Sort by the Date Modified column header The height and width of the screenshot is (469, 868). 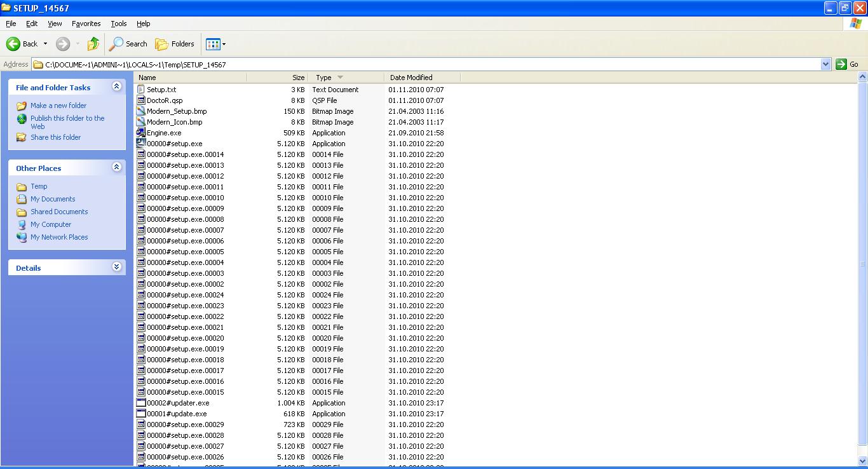[x=422, y=78]
